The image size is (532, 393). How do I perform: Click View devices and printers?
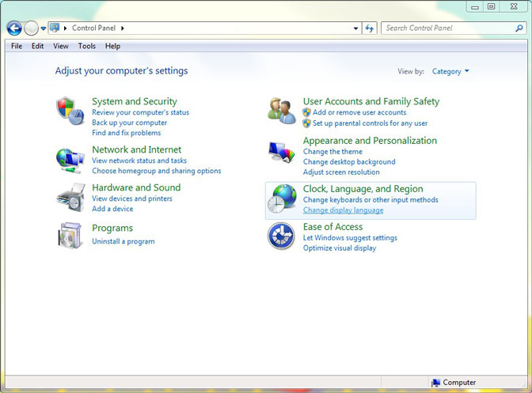click(x=132, y=198)
